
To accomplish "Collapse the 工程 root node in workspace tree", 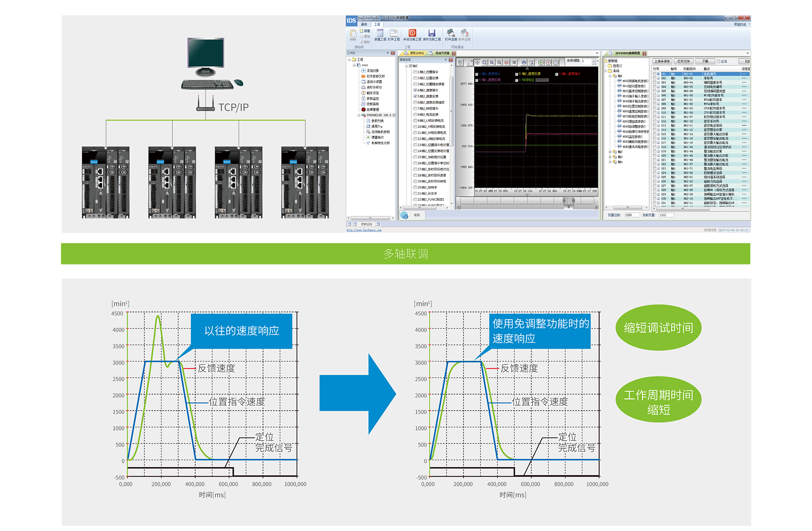I will coord(349,60).
